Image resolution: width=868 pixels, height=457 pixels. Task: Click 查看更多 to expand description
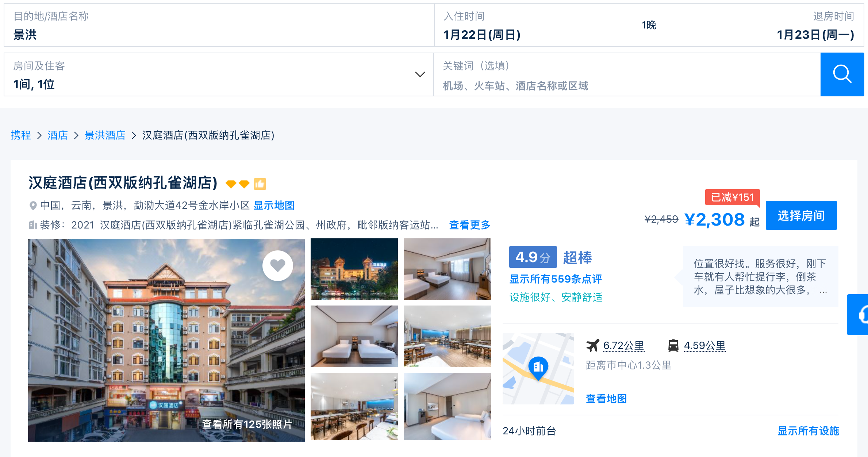tap(469, 225)
